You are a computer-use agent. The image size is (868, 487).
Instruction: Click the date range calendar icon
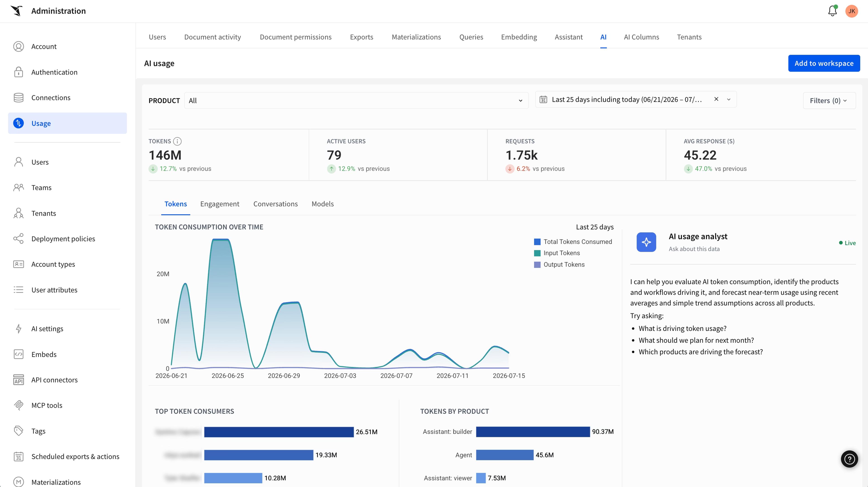tap(543, 100)
